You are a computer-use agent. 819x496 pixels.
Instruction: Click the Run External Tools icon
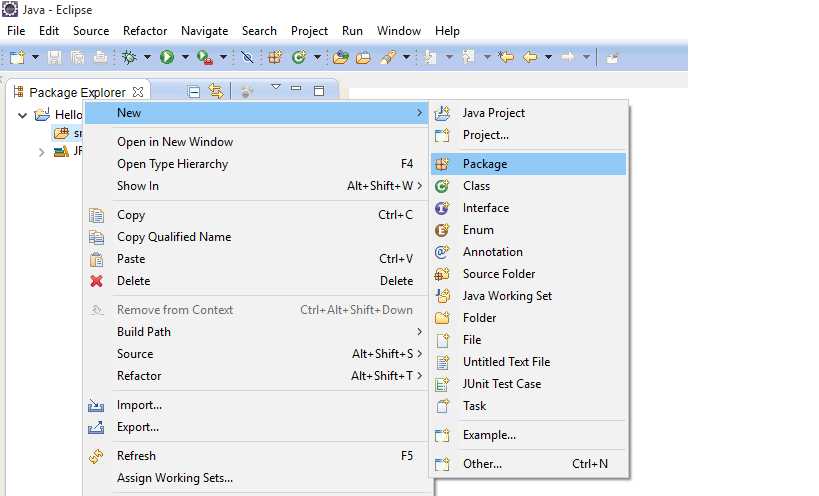coord(204,57)
